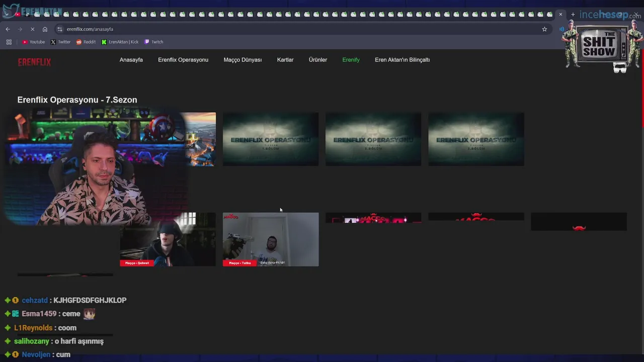This screenshot has width=644, height=362.
Task: Click the message KJHGFDSDFGHJKLOP
Action: pos(90,300)
